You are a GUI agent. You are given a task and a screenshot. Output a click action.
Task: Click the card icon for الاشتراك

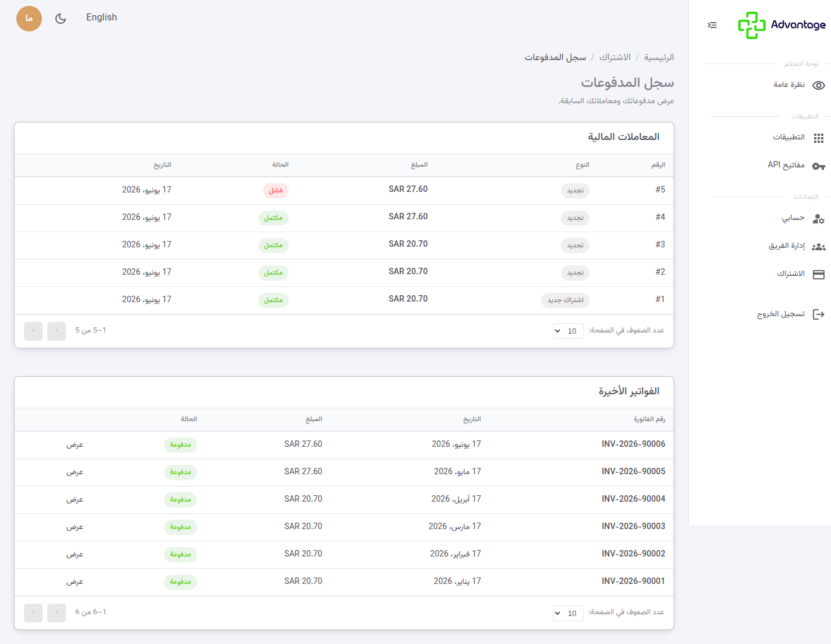coord(819,274)
